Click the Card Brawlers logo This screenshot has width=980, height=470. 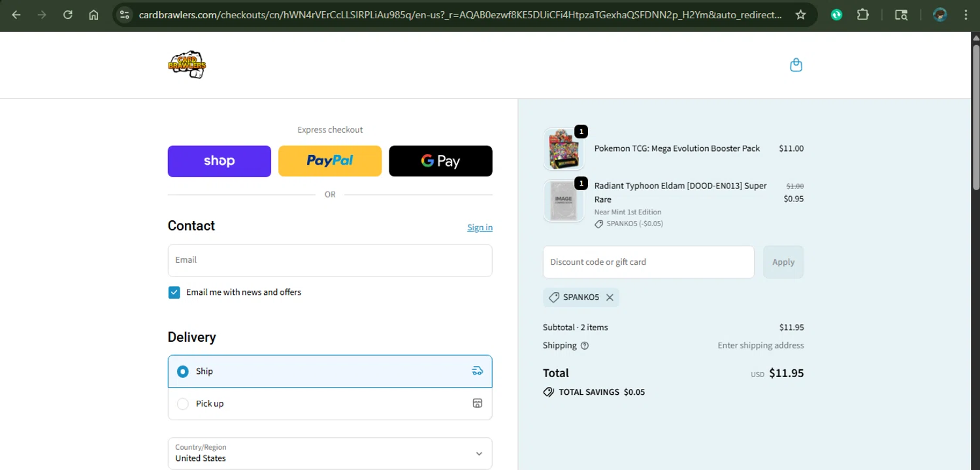(187, 65)
